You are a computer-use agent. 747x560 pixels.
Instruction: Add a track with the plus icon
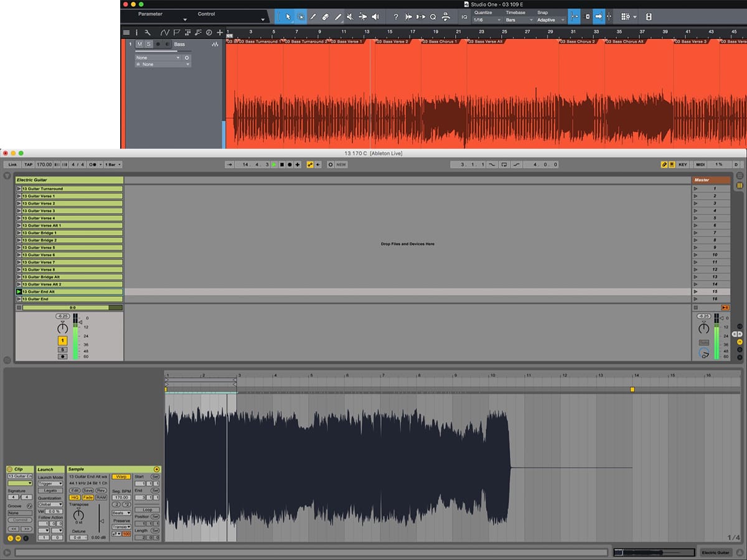click(220, 32)
